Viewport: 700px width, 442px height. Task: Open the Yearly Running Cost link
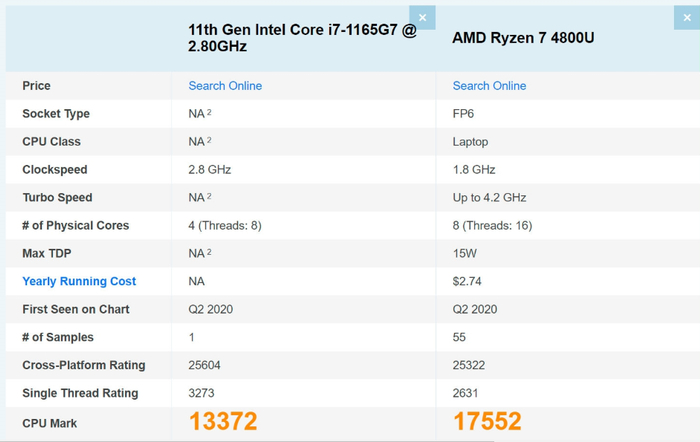pyautogui.click(x=79, y=282)
